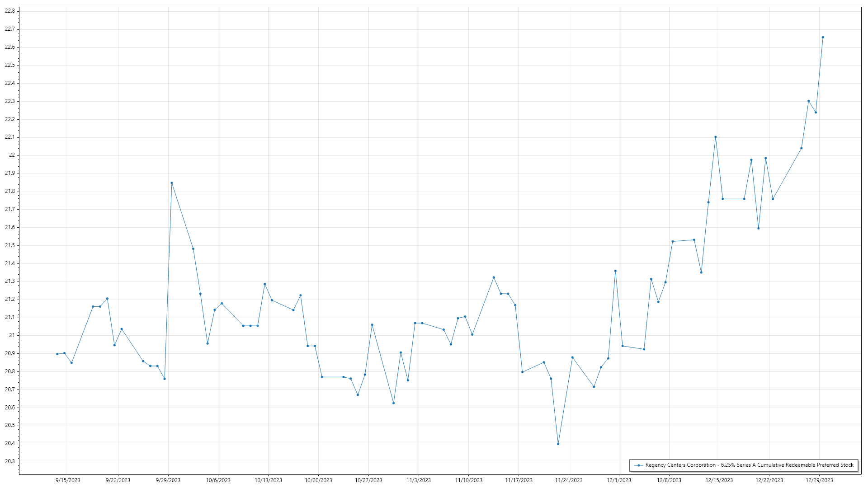Click the 21.5 y-axis value label

click(10, 245)
